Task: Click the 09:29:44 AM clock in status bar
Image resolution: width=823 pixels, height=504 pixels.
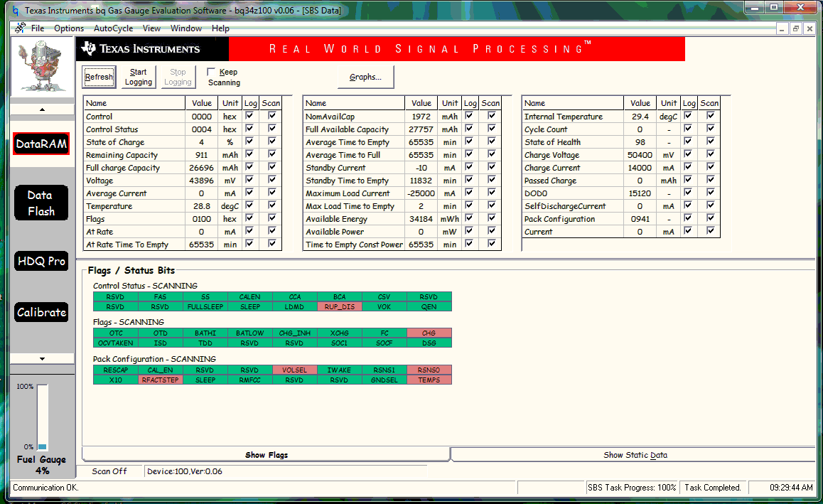Action: [791, 488]
